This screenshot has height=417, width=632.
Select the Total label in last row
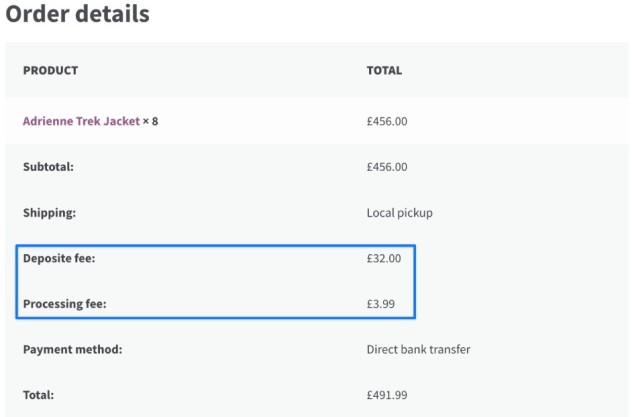tap(38, 395)
